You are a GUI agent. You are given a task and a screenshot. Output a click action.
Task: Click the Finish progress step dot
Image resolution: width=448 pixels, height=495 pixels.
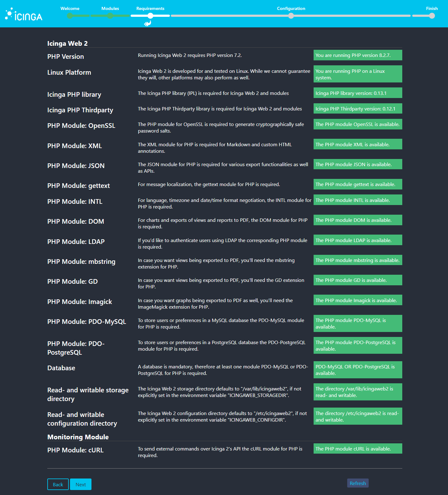tap(432, 16)
